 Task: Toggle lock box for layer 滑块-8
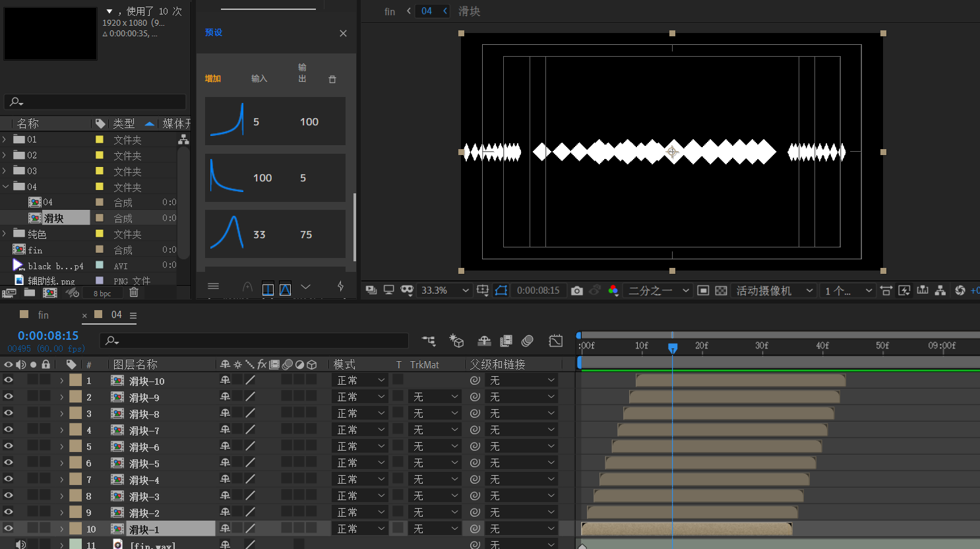coord(45,413)
